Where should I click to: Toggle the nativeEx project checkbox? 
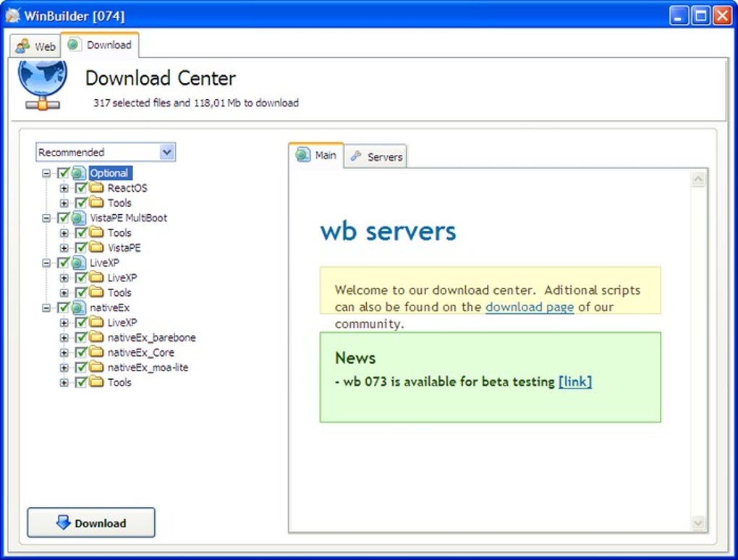[x=64, y=307]
